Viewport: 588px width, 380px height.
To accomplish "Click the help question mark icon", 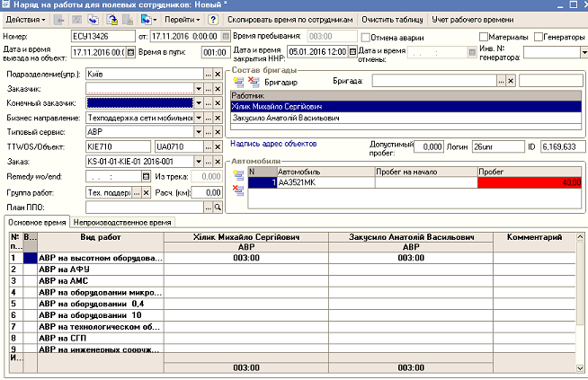I will click(x=212, y=19).
